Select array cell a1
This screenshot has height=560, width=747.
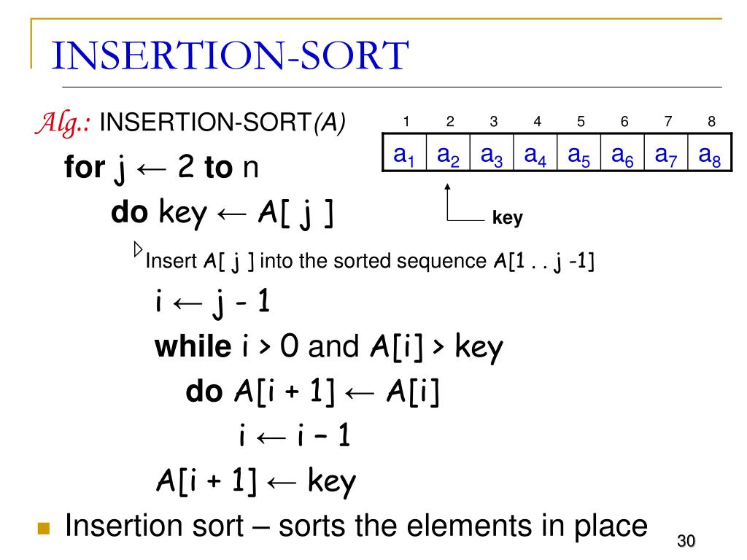404,152
